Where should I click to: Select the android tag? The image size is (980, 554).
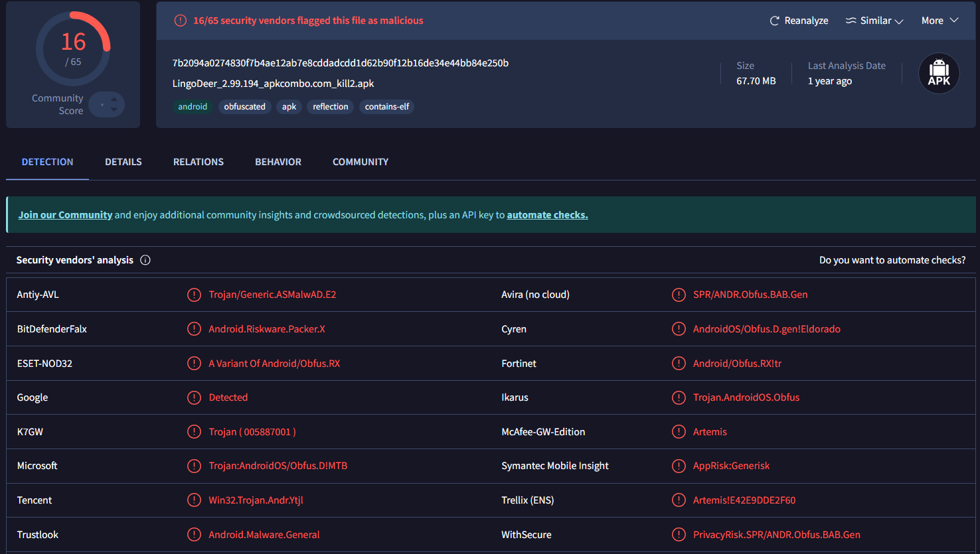click(193, 107)
